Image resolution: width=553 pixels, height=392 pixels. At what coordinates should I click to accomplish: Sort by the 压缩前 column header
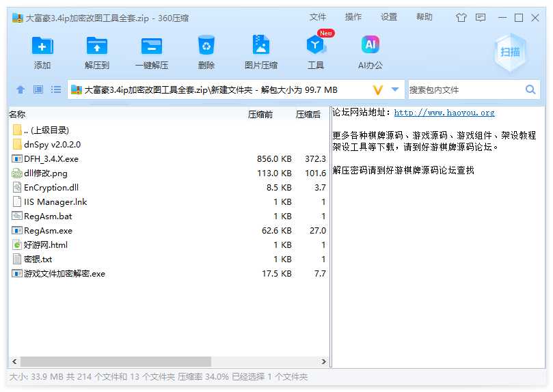(x=260, y=115)
